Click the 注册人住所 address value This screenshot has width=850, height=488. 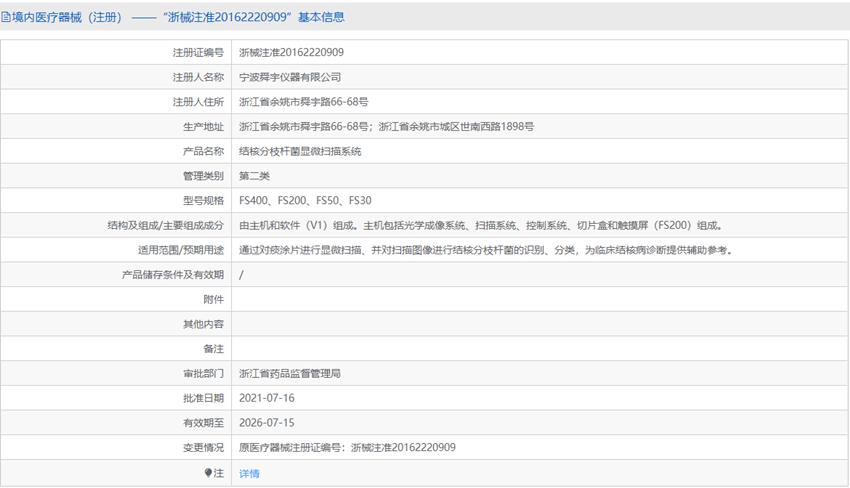click(x=304, y=102)
